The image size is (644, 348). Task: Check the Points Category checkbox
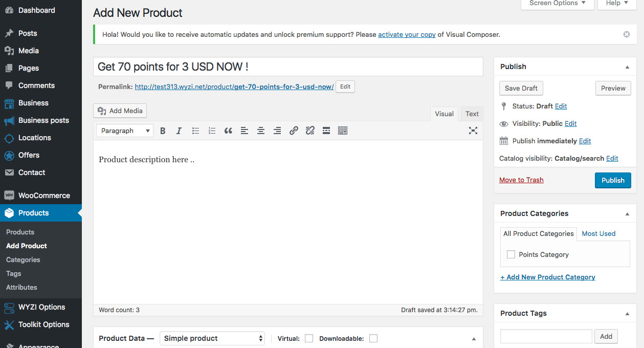[511, 254]
